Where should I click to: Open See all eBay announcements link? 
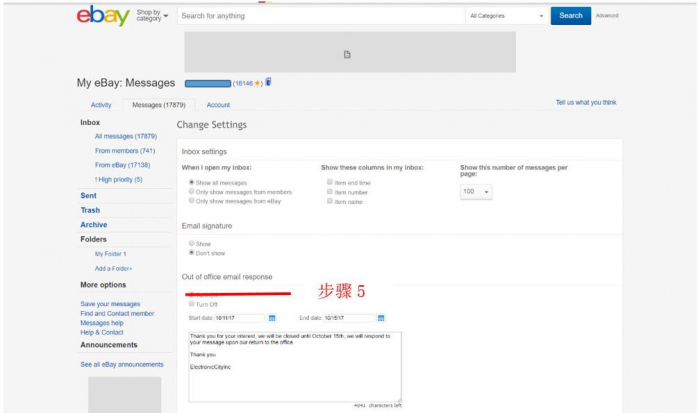(122, 364)
